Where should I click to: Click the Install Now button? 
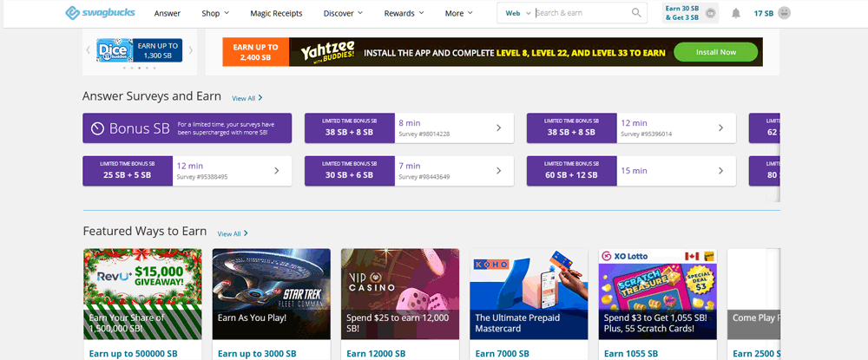(716, 52)
